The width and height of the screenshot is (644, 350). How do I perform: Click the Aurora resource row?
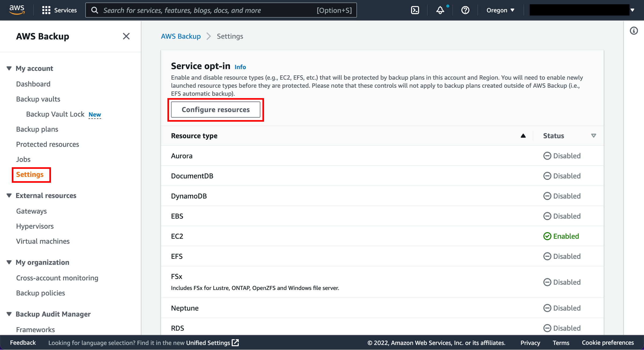tap(382, 156)
